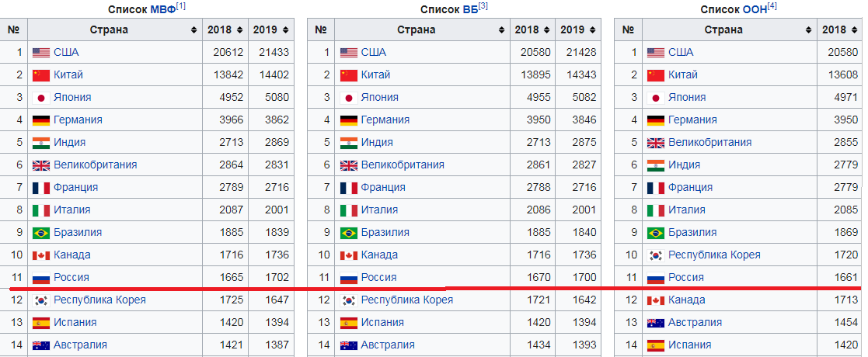Click the USA flag in the МВФ list
The image size is (868, 357).
coord(41,53)
